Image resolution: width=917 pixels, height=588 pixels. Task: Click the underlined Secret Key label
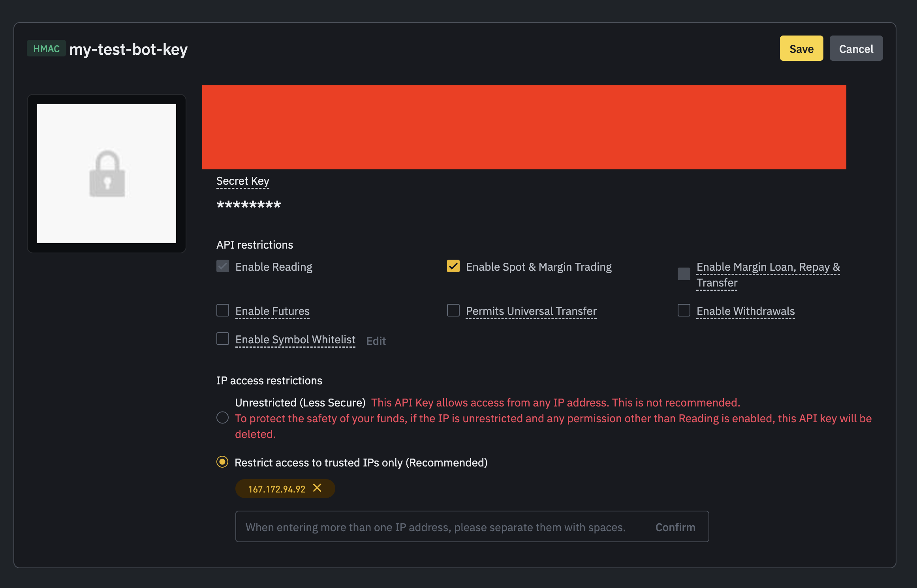tap(242, 181)
